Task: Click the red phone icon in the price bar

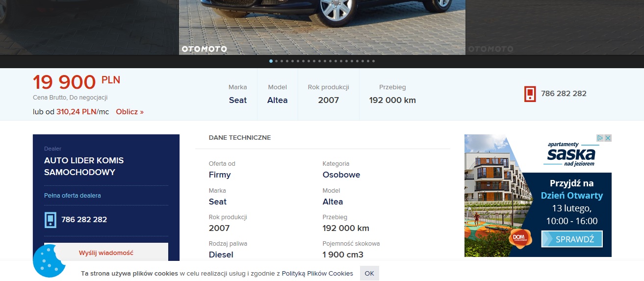Action: pos(530,94)
